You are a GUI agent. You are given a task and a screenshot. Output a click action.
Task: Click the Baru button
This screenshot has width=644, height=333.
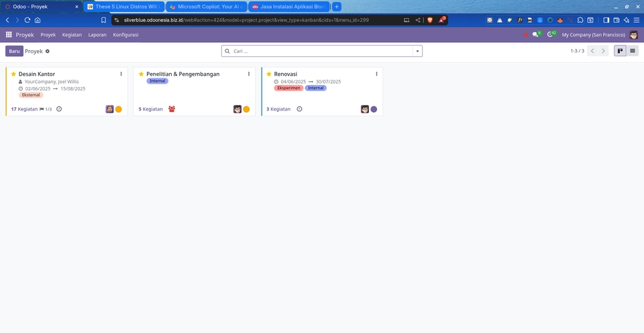(x=14, y=51)
